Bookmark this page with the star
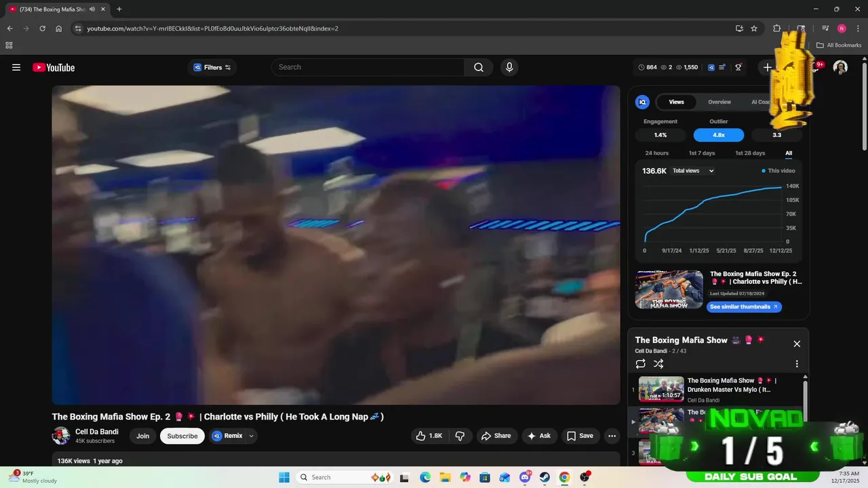 click(754, 28)
